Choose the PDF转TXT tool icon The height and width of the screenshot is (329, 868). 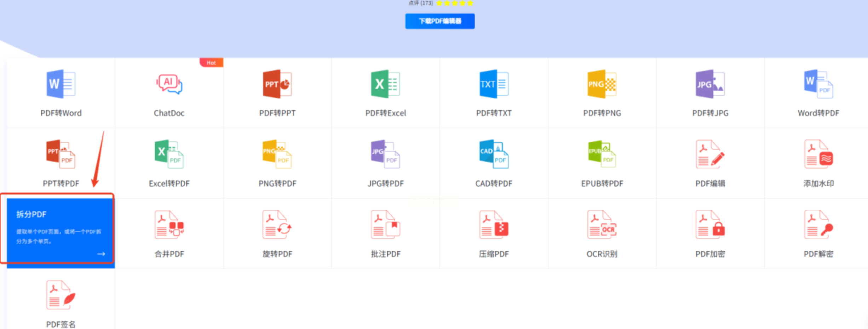click(x=494, y=84)
